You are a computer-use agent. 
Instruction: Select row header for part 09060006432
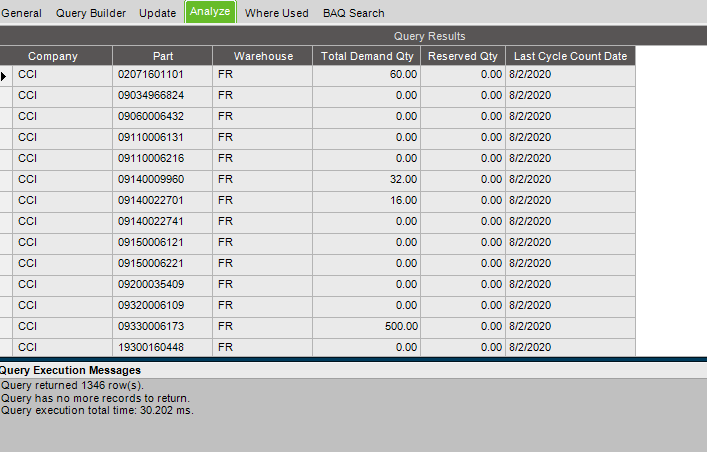(x=6, y=116)
